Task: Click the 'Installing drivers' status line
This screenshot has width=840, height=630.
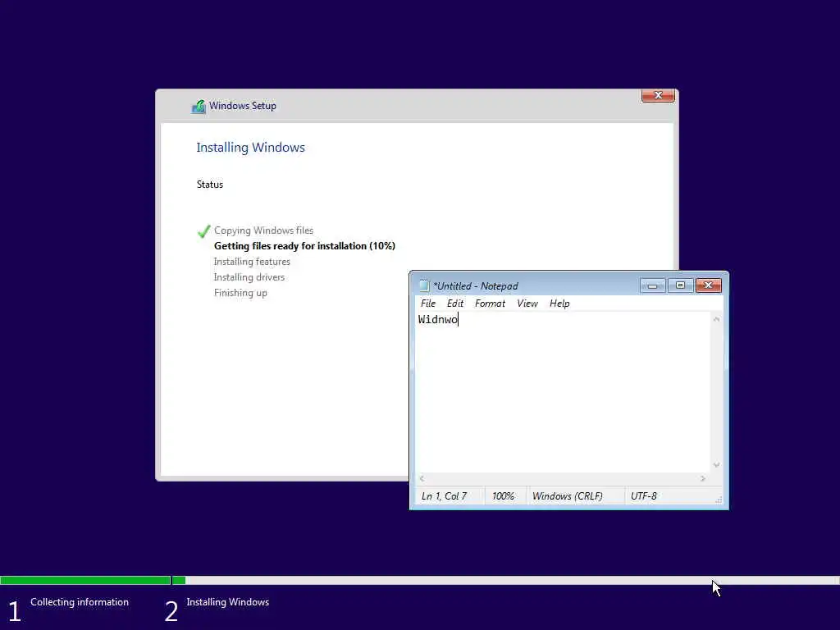Action: [249, 277]
